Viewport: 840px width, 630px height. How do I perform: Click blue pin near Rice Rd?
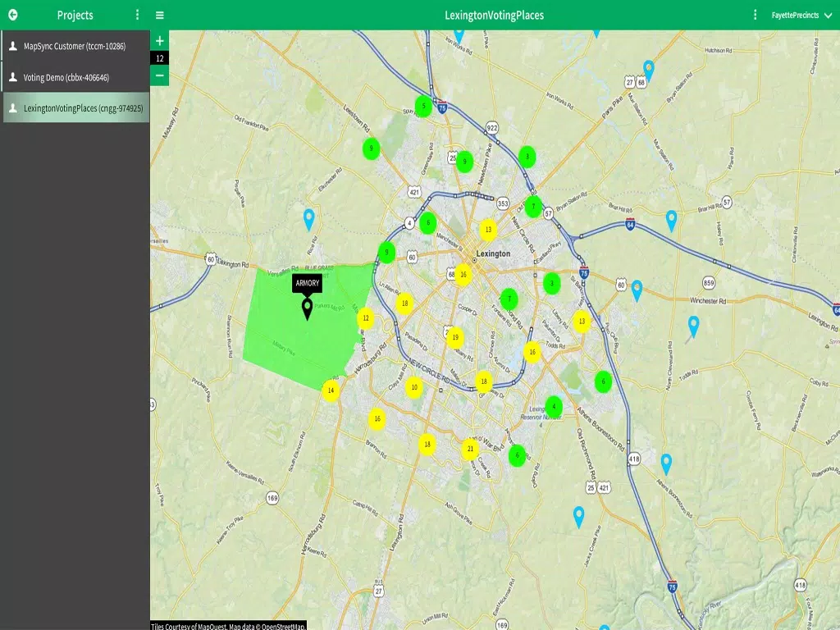tap(309, 220)
